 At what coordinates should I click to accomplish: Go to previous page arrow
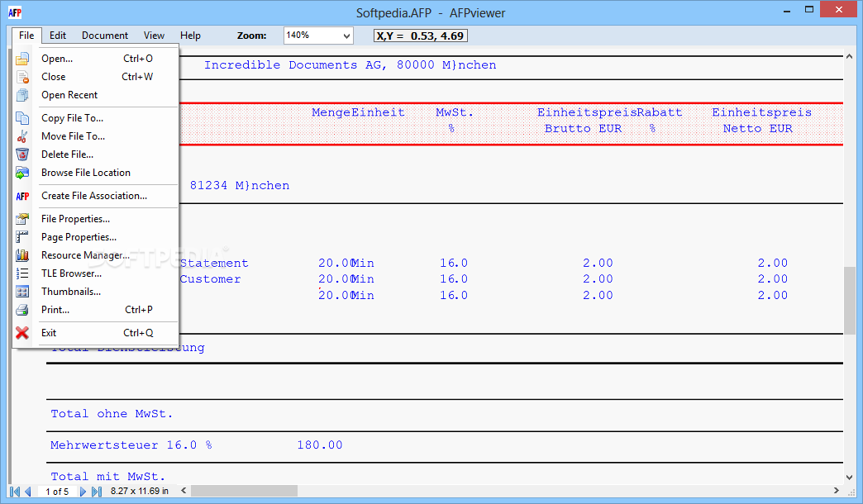[x=27, y=492]
